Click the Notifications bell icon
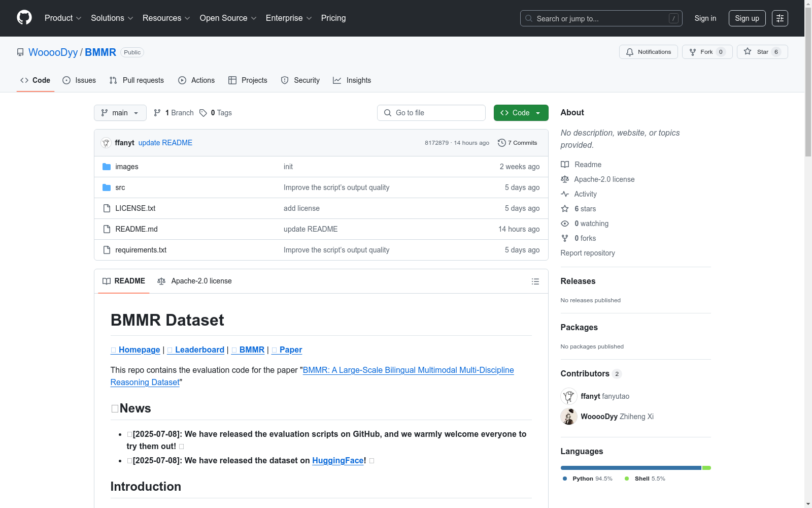The height and width of the screenshot is (508, 812). click(630, 52)
